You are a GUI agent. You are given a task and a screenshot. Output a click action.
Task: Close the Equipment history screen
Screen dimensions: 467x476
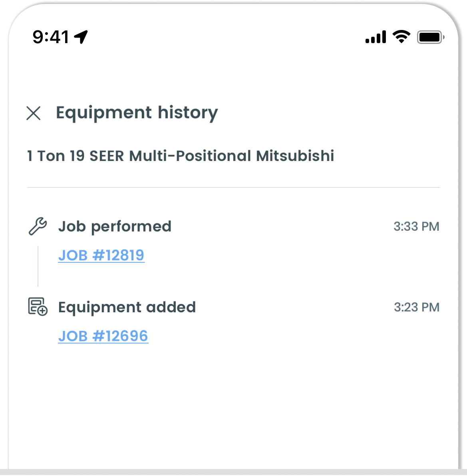(34, 113)
